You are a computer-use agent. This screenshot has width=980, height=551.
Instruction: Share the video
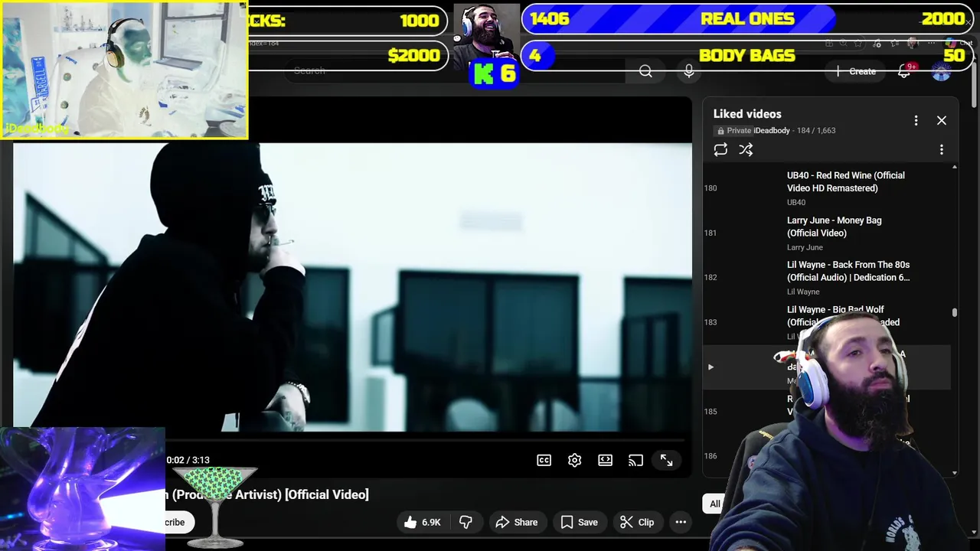(517, 522)
